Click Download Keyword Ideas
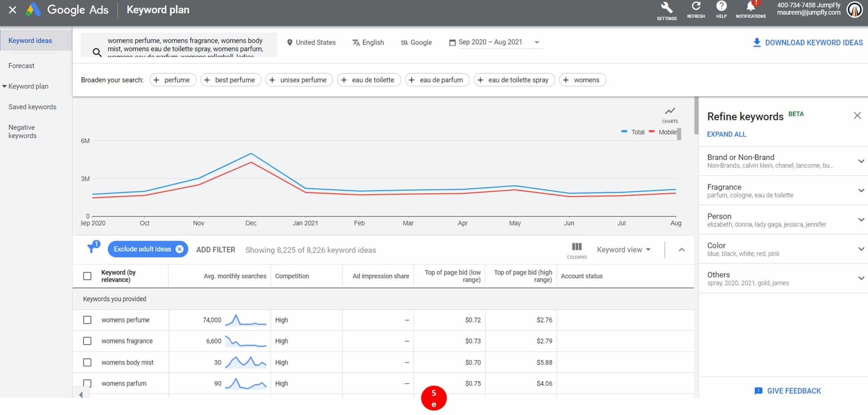Image resolution: width=868 pixels, height=415 pixels. 807,42
